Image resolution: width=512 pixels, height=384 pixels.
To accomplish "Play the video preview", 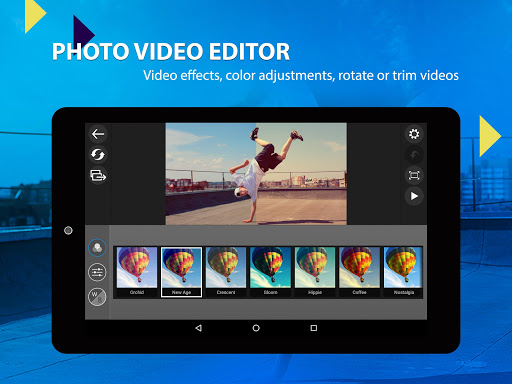I will tap(414, 196).
